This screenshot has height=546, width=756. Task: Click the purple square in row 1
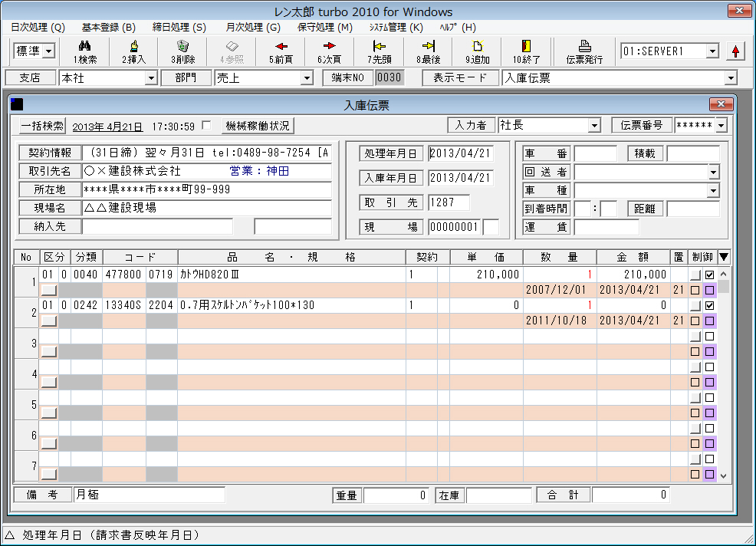710,290
